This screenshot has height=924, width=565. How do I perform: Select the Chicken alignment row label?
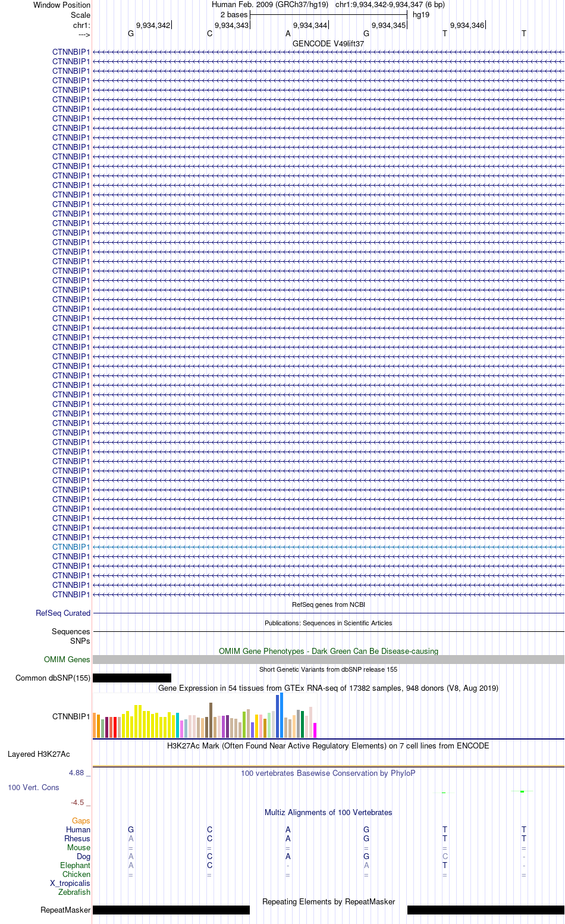77,874
